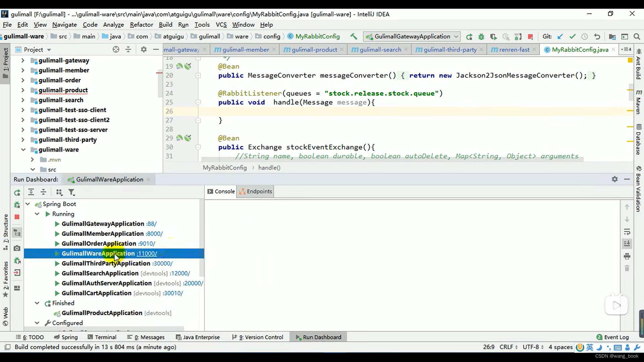
Task: Switch to the Endpoints tab
Action: point(255,191)
